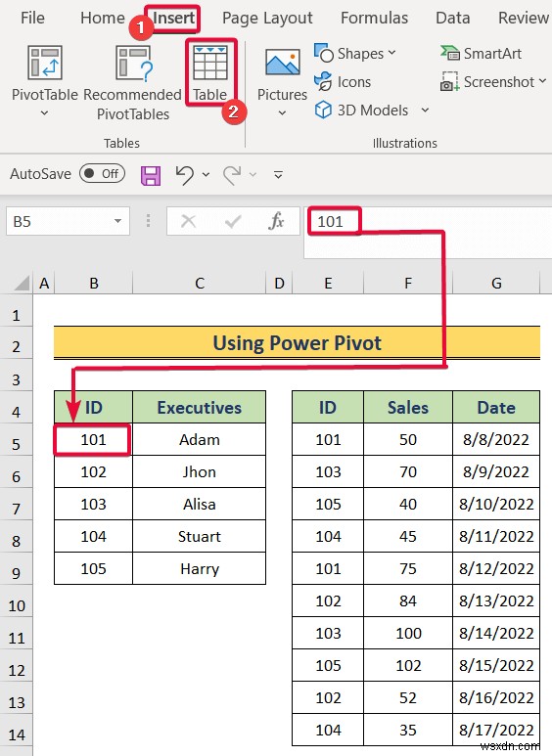Click the insert function fx button
The height and width of the screenshot is (756, 552).
point(276,221)
